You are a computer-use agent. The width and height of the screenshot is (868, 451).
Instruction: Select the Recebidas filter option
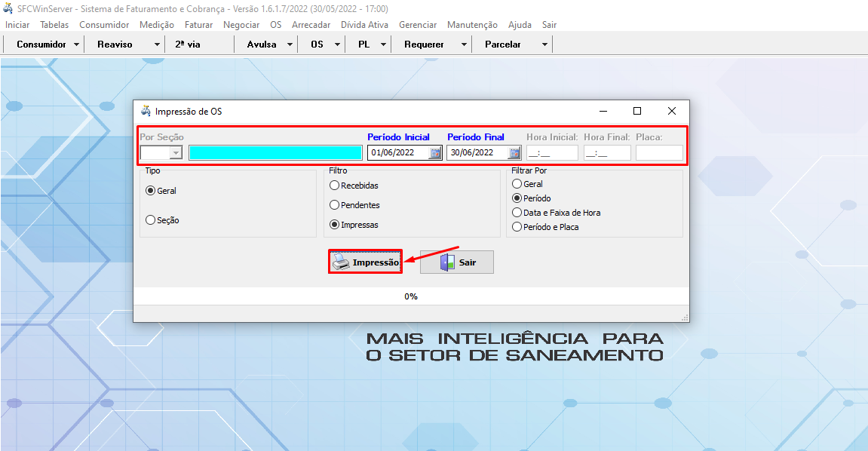point(335,186)
